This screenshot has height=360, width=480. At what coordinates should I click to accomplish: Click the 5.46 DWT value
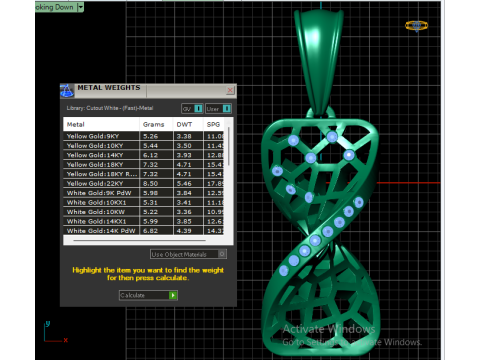coord(184,184)
